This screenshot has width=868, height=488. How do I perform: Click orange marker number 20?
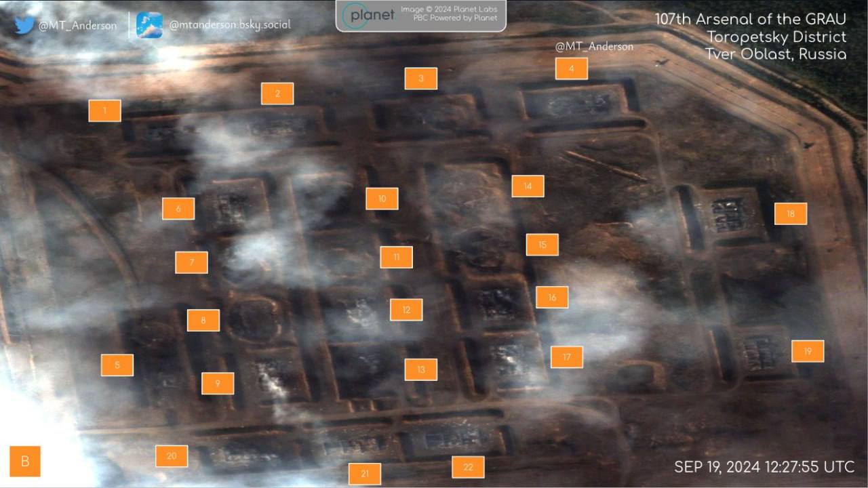pyautogui.click(x=172, y=456)
